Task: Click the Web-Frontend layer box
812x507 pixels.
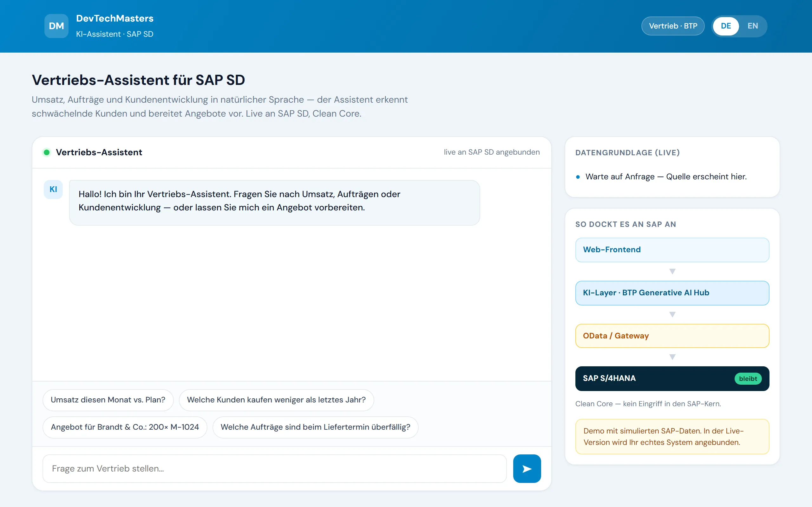Action: tap(672, 250)
